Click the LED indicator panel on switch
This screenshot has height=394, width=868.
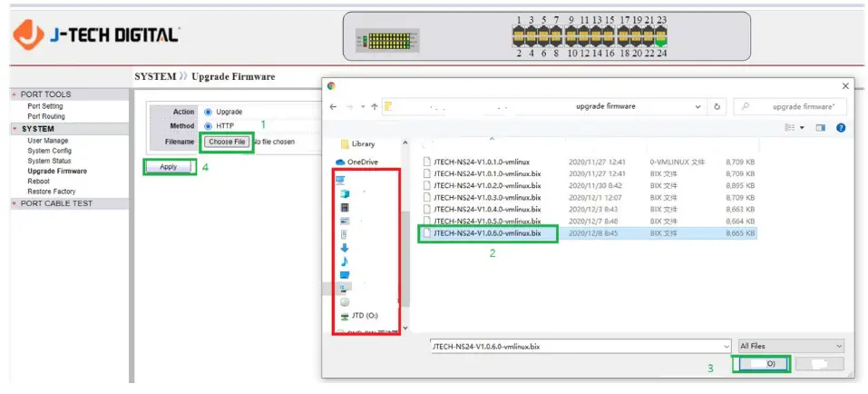[x=387, y=41]
